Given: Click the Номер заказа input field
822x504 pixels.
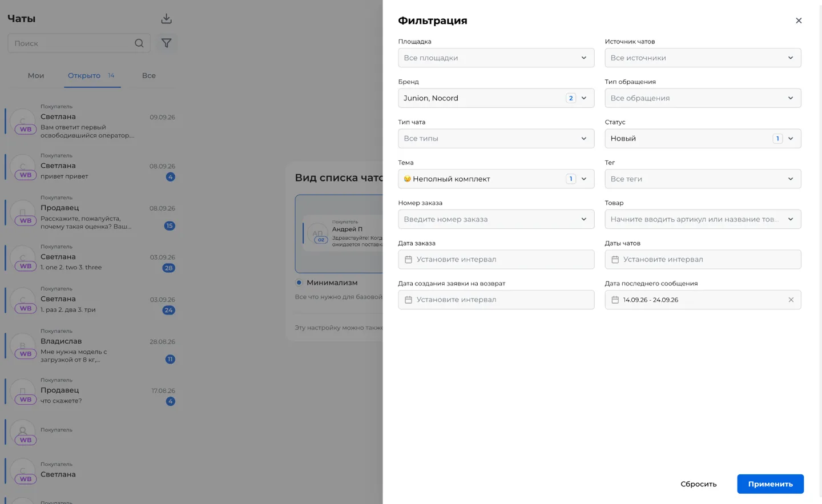Looking at the screenshot, I should click(496, 219).
